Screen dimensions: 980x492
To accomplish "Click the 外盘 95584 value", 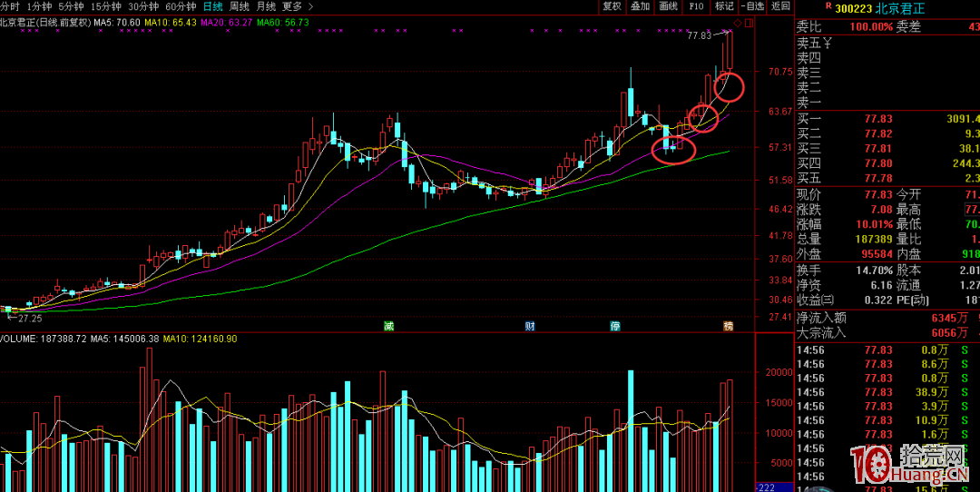I will tap(877, 254).
